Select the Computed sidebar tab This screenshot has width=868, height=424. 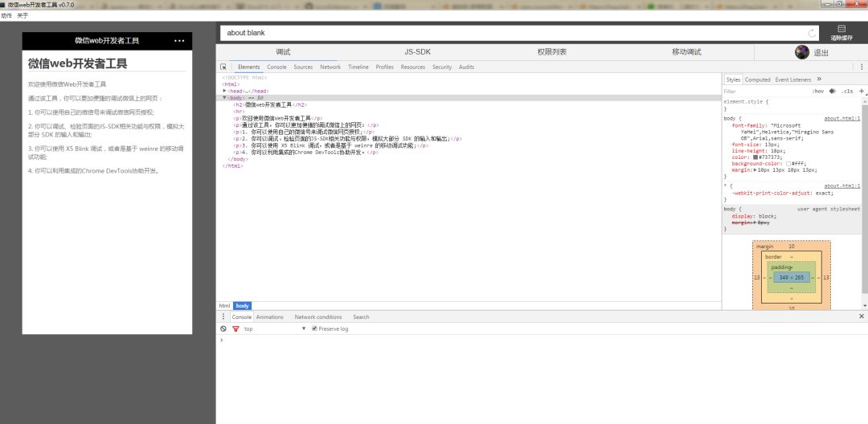pos(757,79)
